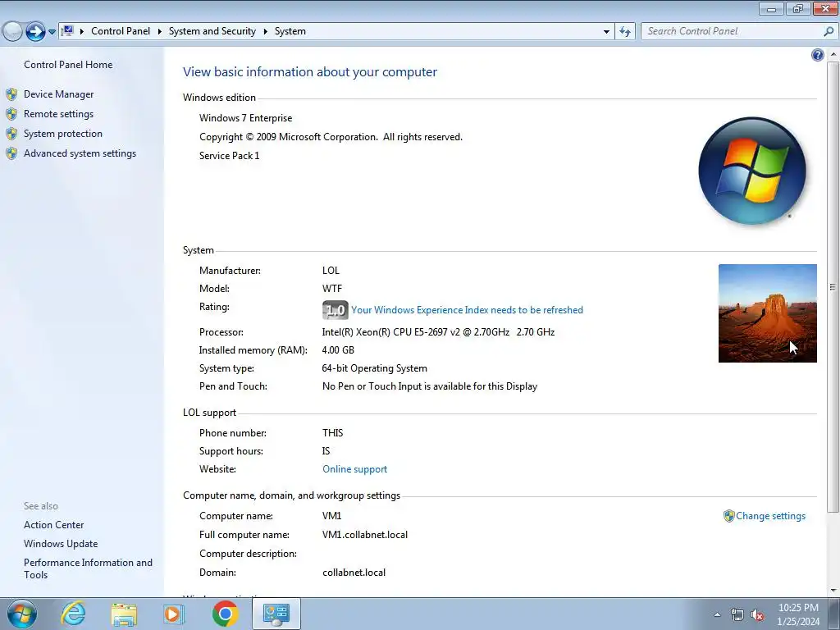Click shield icon next to Device Manager
This screenshot has width=840, height=630.
tap(11, 94)
